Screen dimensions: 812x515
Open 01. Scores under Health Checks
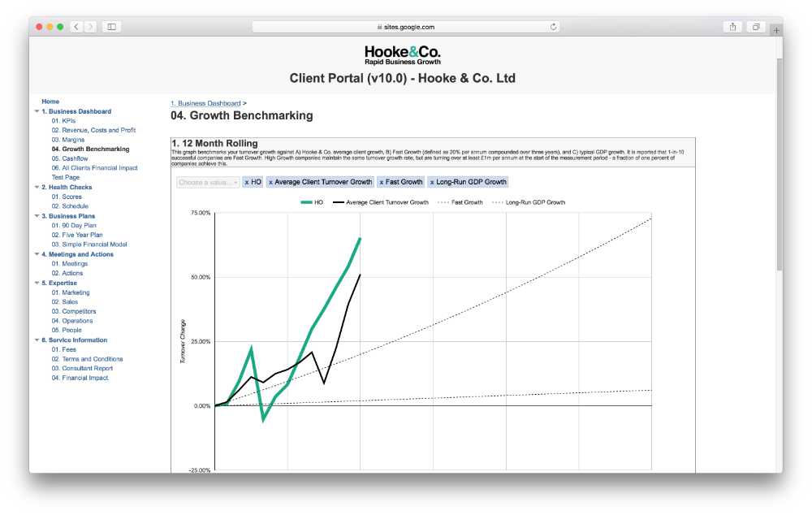(67, 197)
